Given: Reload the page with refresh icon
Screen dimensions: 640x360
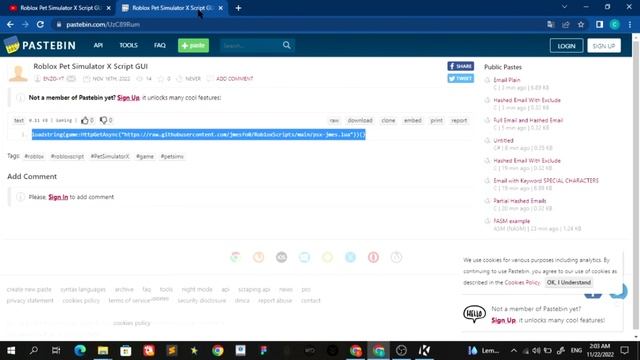Looking at the screenshot, I should (x=40, y=24).
